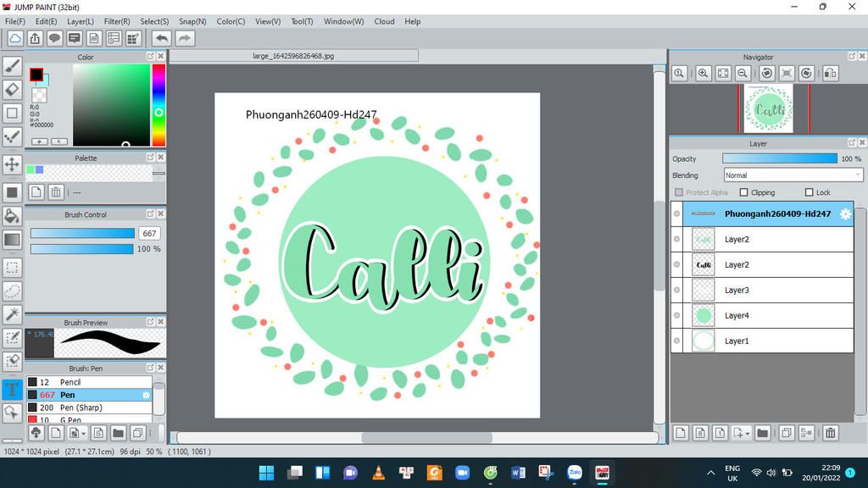Open the Blending mode dropdown
The height and width of the screenshot is (488, 868).
tap(793, 175)
